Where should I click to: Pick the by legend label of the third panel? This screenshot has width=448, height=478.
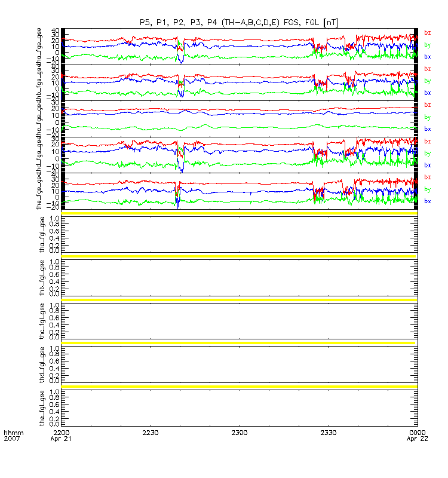pos(428,117)
